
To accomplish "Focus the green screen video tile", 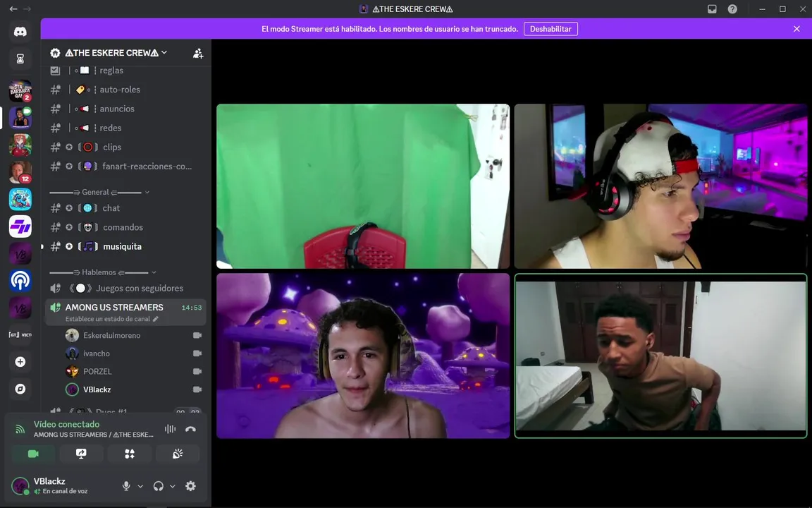I will click(x=363, y=186).
